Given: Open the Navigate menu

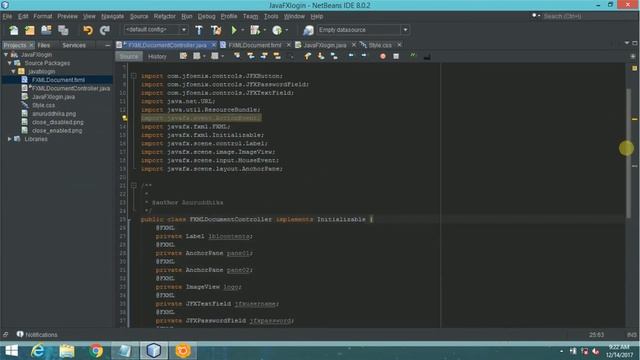Looking at the screenshot, I should [112, 16].
